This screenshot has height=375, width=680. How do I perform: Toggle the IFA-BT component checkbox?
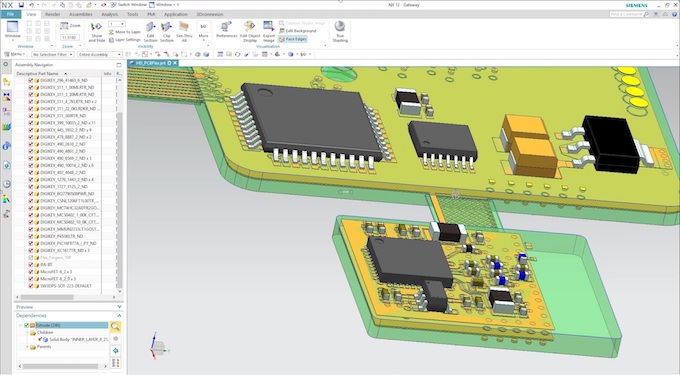31,264
